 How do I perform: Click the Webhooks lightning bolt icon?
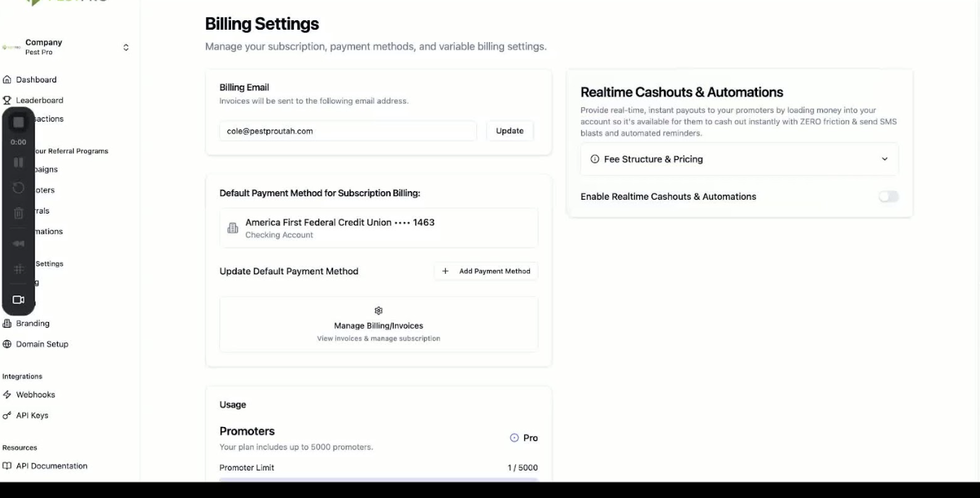coord(7,395)
